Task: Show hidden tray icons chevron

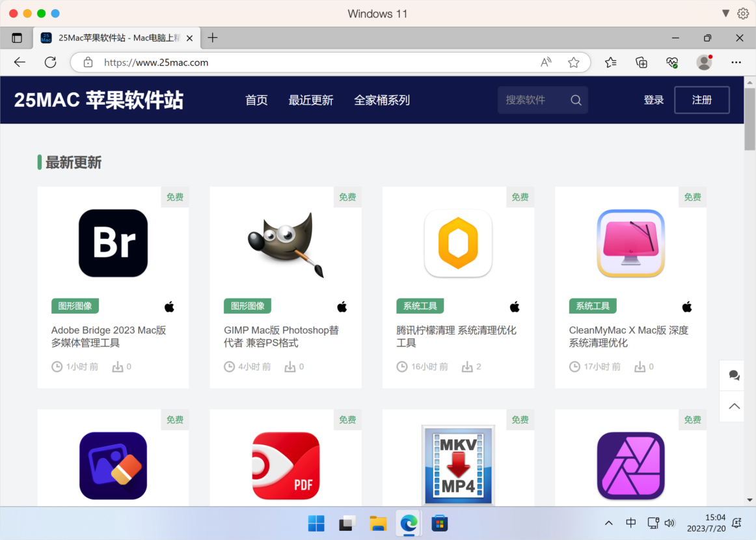Action: (609, 523)
